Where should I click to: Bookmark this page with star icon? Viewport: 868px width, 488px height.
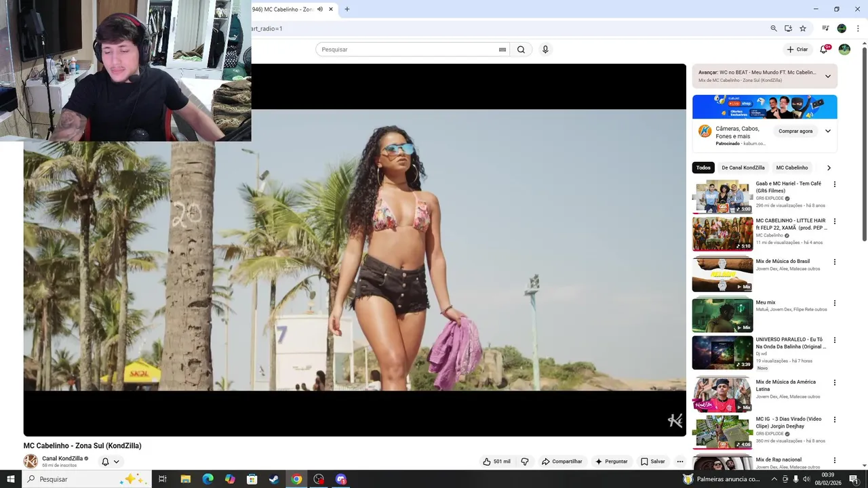[x=803, y=28]
